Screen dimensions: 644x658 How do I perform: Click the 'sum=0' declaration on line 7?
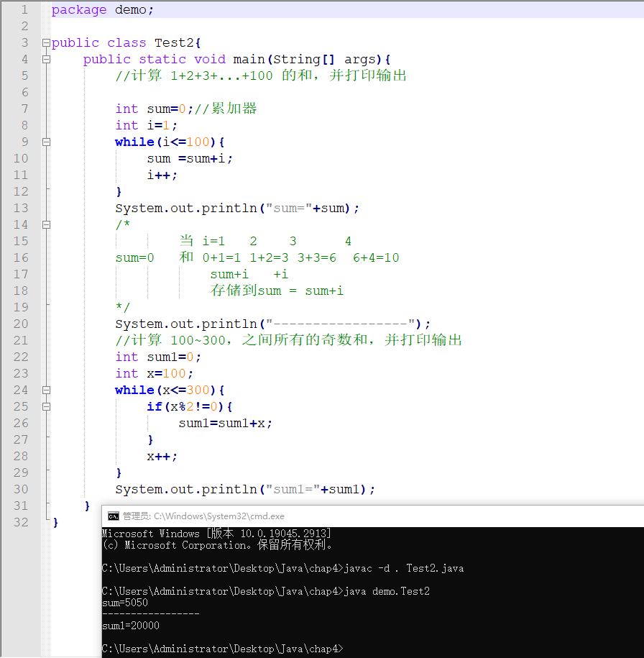(170, 109)
